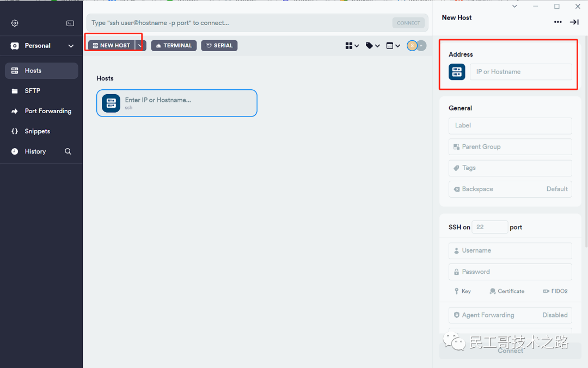Open the three-dot more options menu
588x368 pixels.
[x=558, y=22]
